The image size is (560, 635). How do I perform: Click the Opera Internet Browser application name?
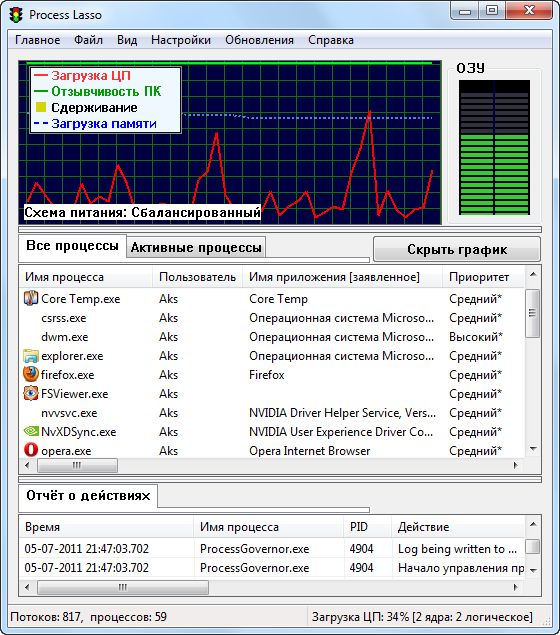point(309,451)
